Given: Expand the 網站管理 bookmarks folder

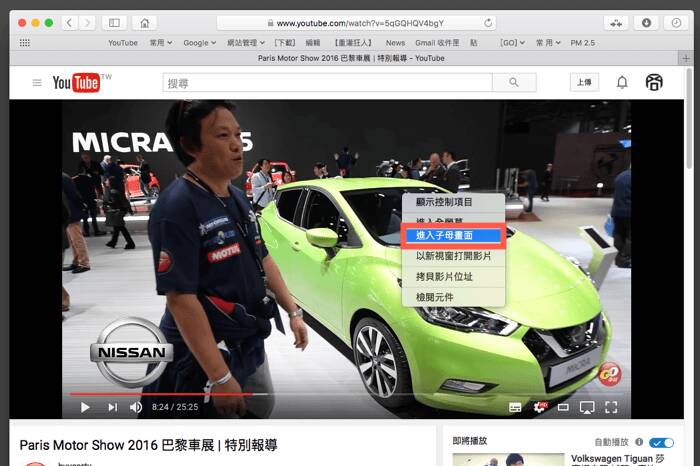Looking at the screenshot, I should (246, 43).
